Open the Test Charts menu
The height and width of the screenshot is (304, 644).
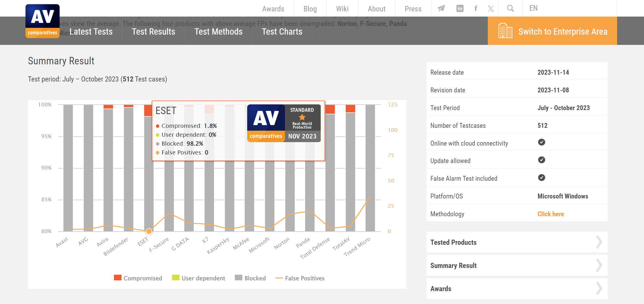pyautogui.click(x=282, y=31)
